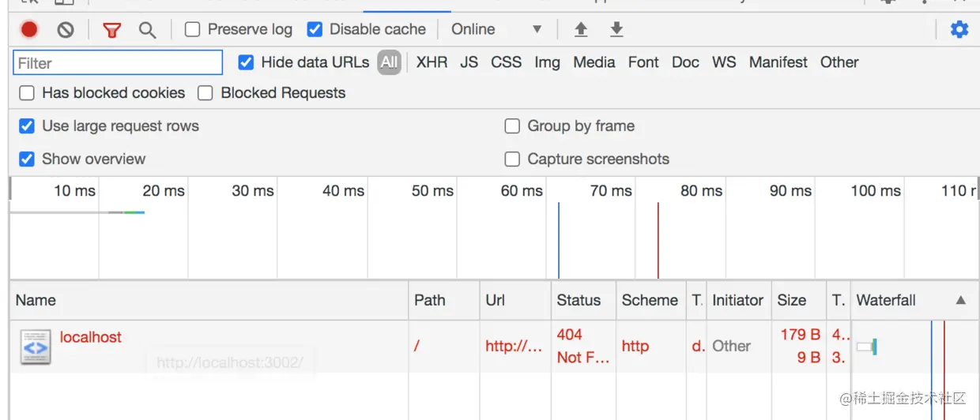Focus the Filter text field
This screenshot has width=980, height=420.
pos(118,63)
